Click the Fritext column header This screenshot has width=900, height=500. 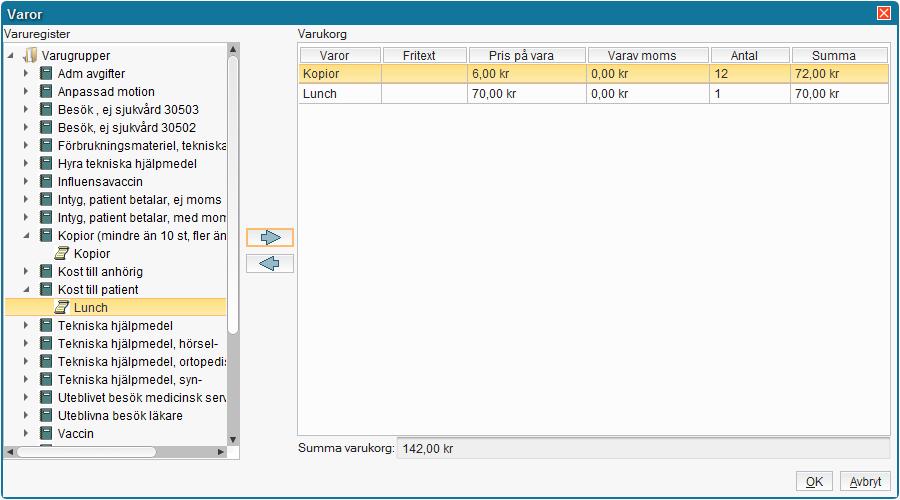coord(424,56)
